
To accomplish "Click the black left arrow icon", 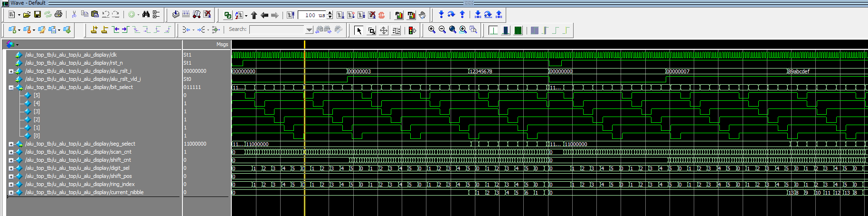I will pos(264,15).
